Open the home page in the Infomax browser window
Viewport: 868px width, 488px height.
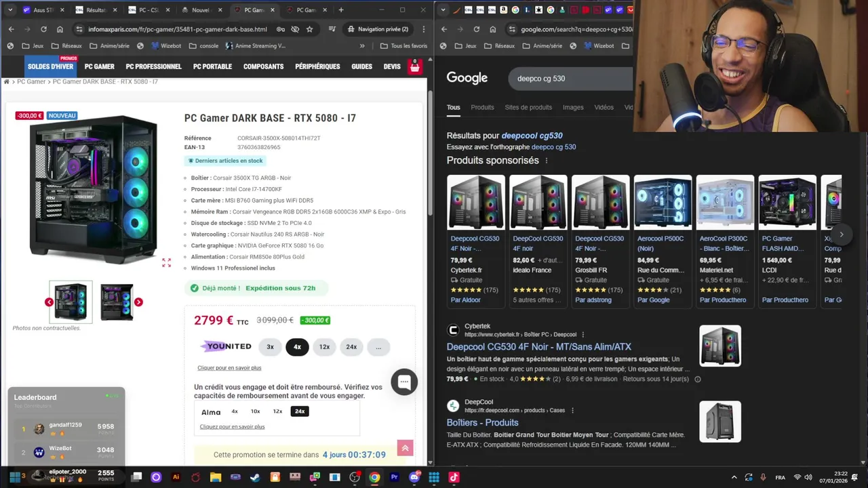click(x=60, y=29)
